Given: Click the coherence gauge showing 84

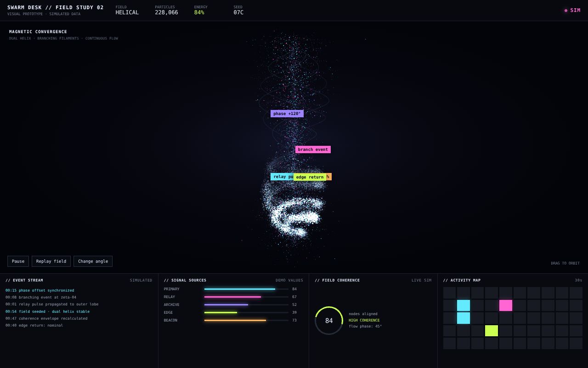Looking at the screenshot, I should coord(329,321).
